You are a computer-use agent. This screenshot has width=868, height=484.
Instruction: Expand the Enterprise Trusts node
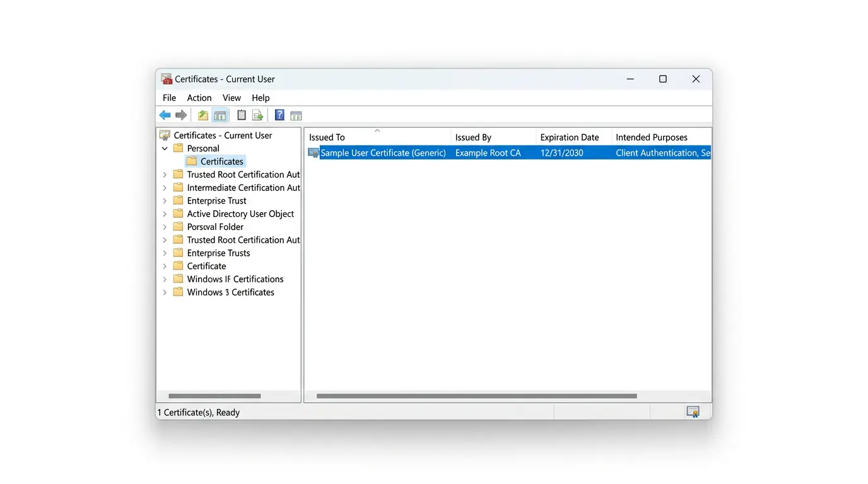point(165,253)
